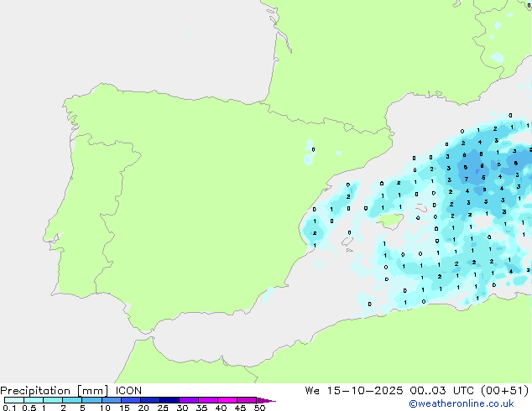Screen dimensions: 532x411
Task: Select the 35–40 mm violet legend swatch
Action: [x=207, y=400]
